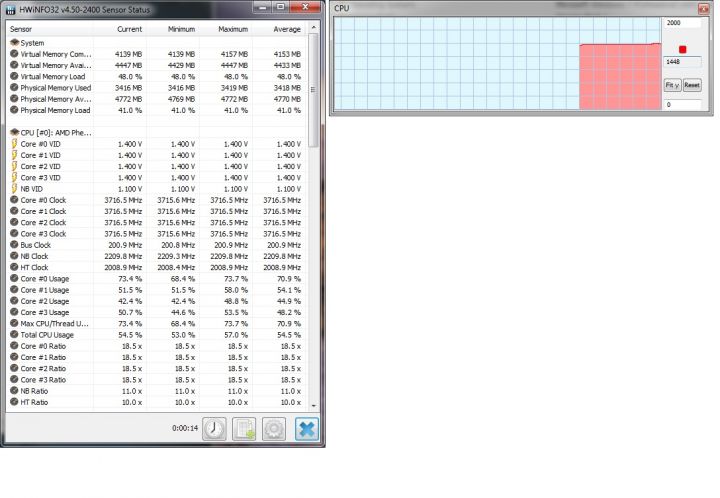The height and width of the screenshot is (498, 720).
Task: Maximize the HWiNFO32 Sensor Status window
Action: 280,7
